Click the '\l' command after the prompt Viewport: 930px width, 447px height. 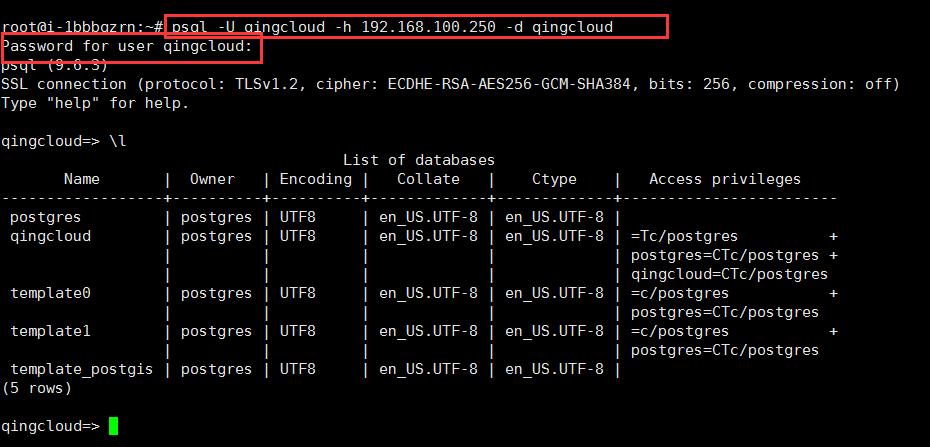118,141
